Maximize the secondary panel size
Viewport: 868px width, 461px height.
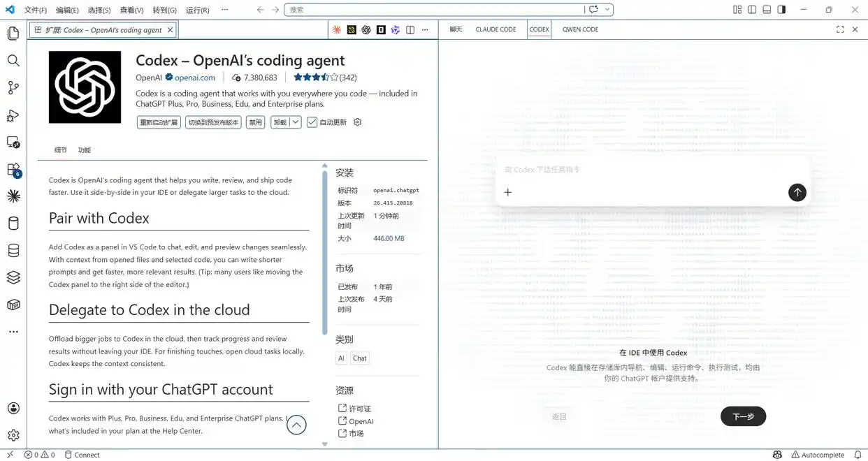pyautogui.click(x=840, y=29)
